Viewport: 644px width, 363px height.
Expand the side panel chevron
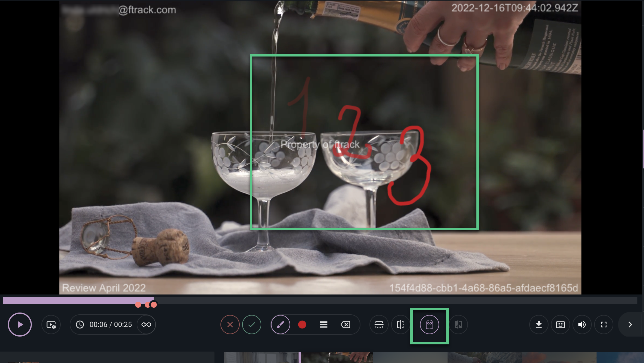[630, 325]
